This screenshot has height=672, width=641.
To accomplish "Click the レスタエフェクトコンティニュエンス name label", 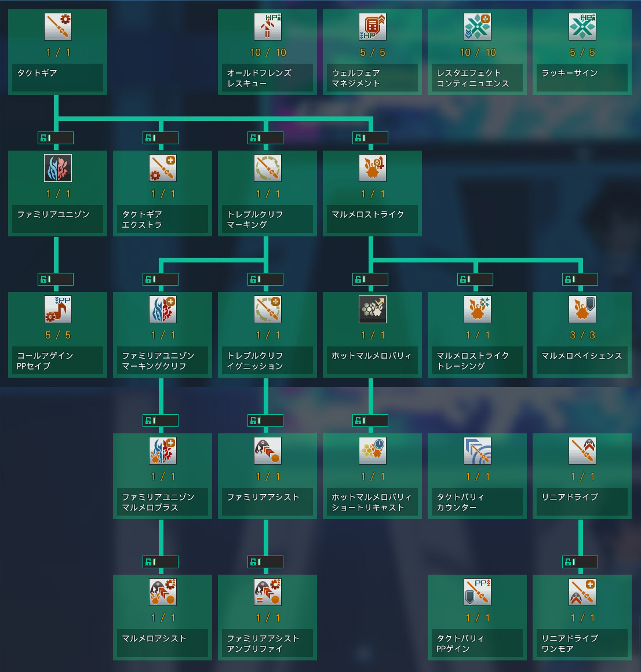I will click(477, 78).
